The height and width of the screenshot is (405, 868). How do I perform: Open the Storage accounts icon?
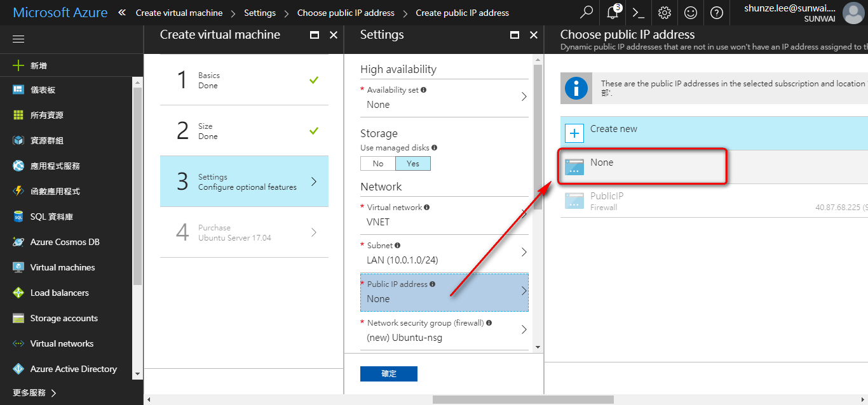(18, 318)
